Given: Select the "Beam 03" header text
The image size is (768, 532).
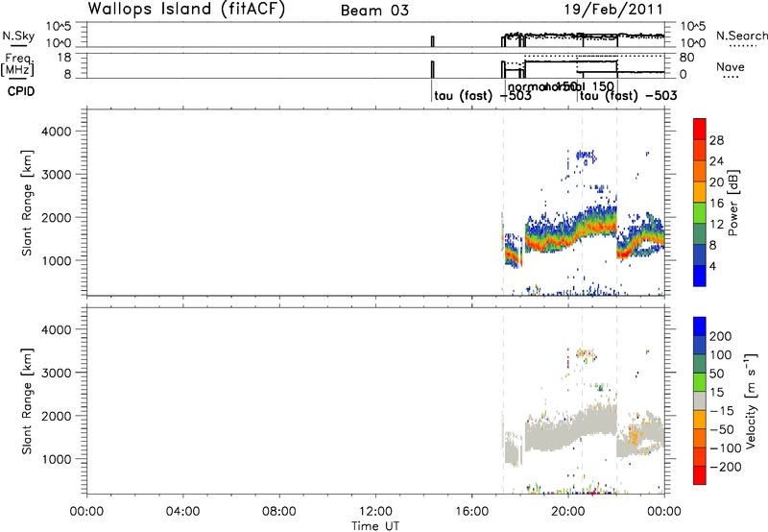Looking at the screenshot, I should point(374,11).
